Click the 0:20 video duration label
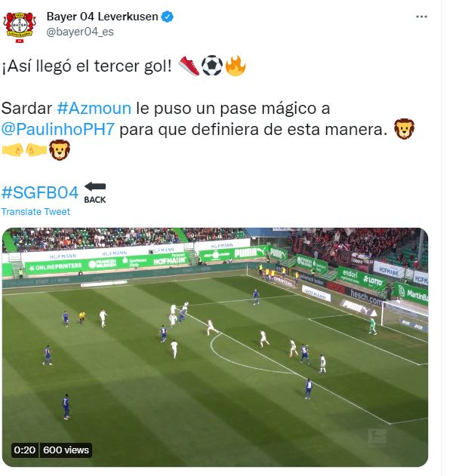The image size is (453, 476). click(x=25, y=450)
